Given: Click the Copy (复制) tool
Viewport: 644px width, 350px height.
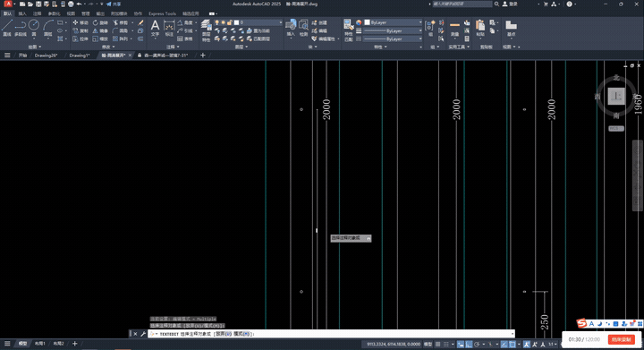Looking at the screenshot, I should coord(80,30).
